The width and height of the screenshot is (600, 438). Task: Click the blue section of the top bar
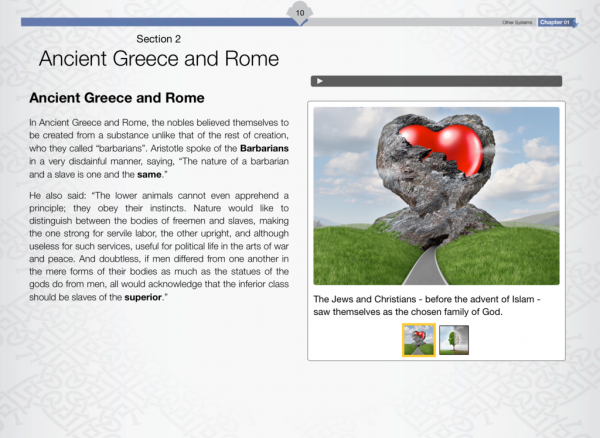click(150, 22)
